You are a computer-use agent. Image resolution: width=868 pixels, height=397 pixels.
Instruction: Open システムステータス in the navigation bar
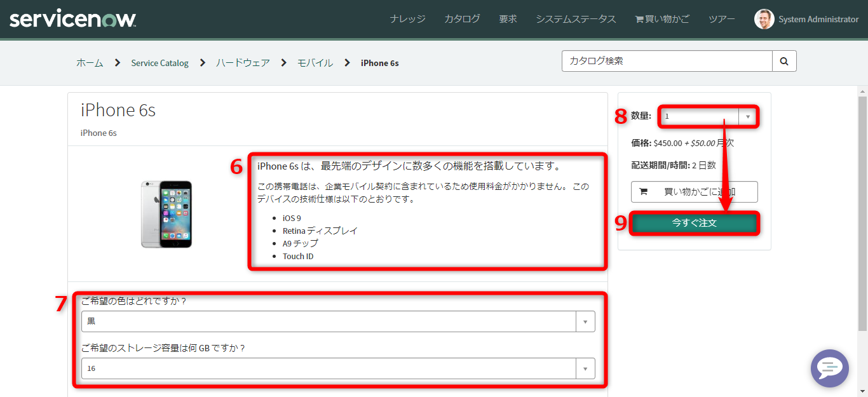pos(575,19)
